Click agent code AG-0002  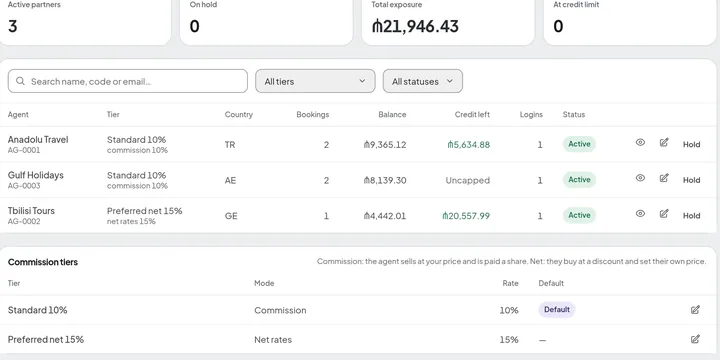[24, 221]
